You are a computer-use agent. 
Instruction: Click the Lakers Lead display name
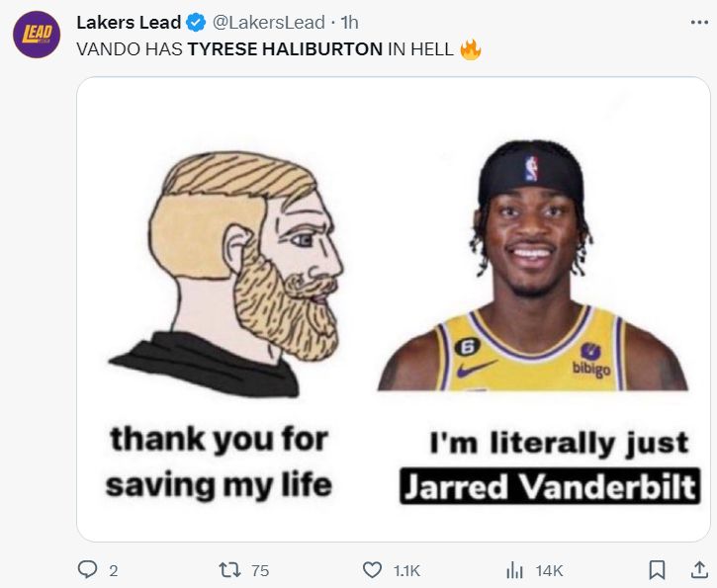point(129,22)
